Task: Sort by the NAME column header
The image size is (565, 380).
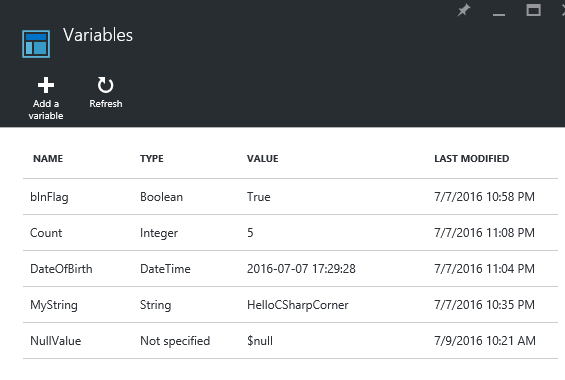Action: pyautogui.click(x=48, y=158)
